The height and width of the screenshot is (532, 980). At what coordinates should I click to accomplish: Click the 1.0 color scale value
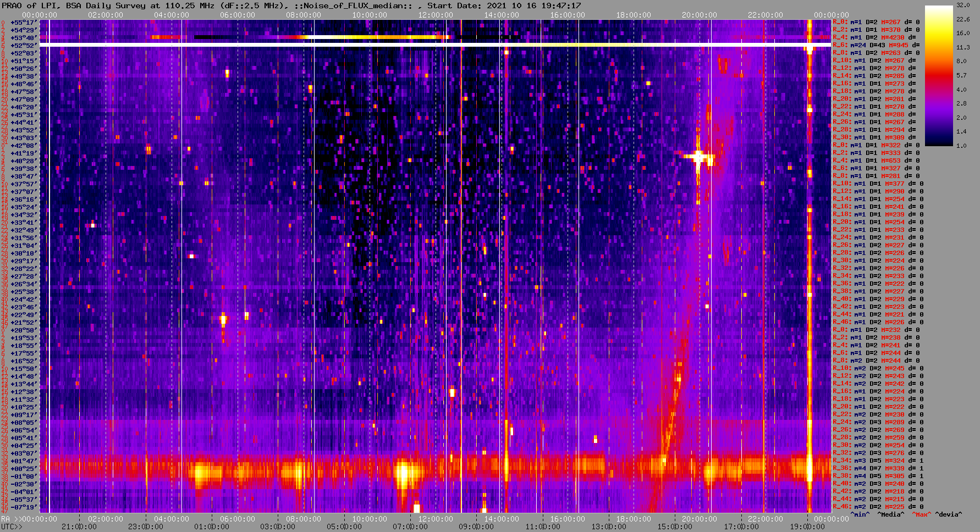[x=961, y=146]
